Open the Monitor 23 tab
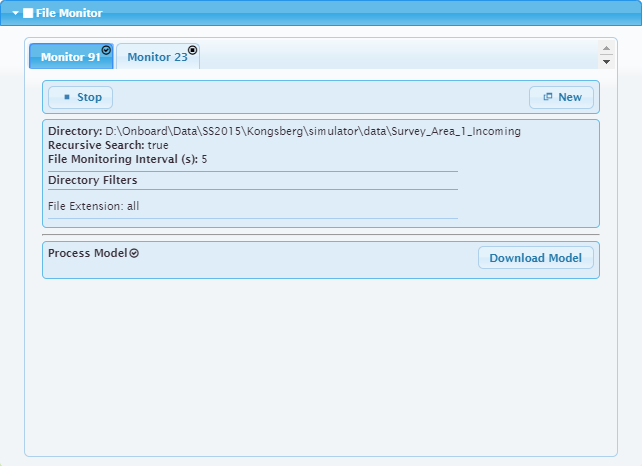 (x=156, y=57)
